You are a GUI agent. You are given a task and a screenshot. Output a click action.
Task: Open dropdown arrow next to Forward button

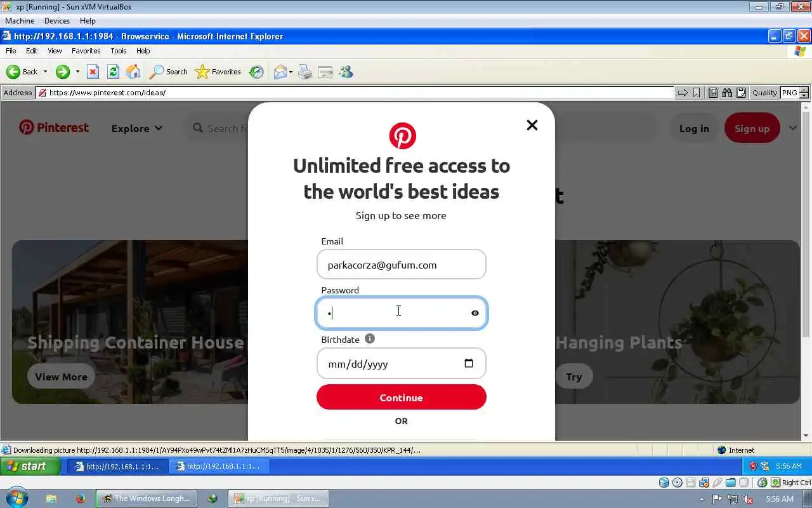pyautogui.click(x=77, y=72)
